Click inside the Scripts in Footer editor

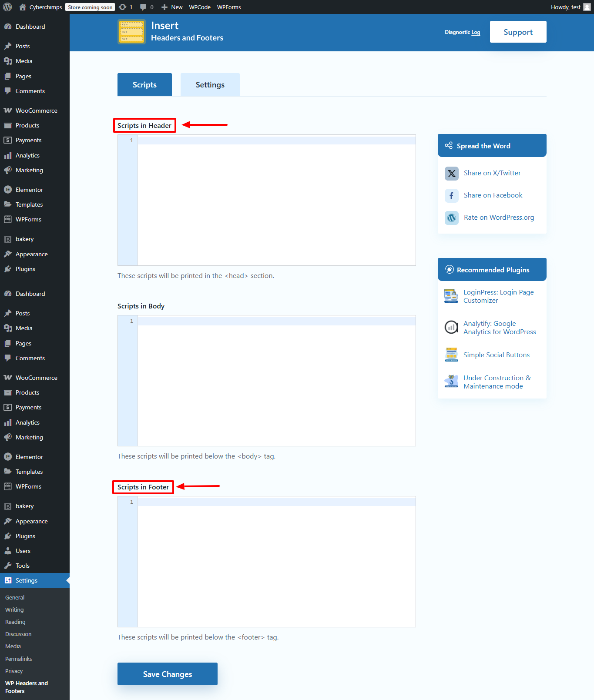point(267,562)
